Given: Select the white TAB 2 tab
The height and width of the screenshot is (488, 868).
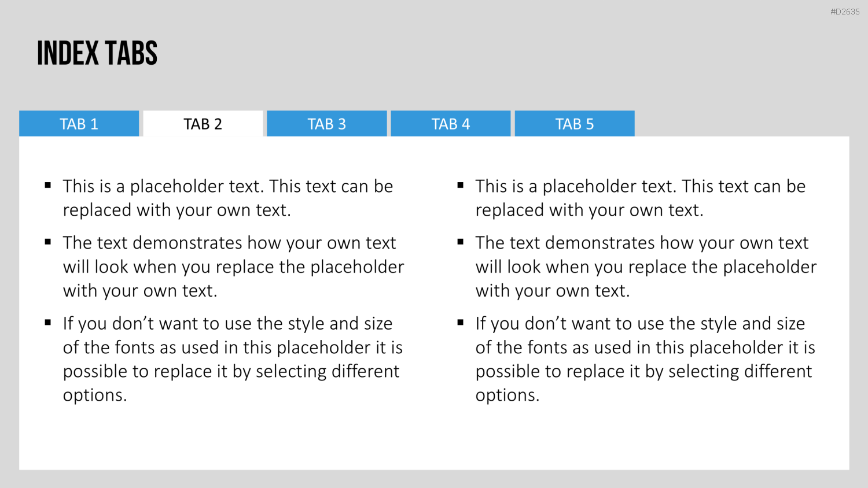Looking at the screenshot, I should tap(203, 124).
